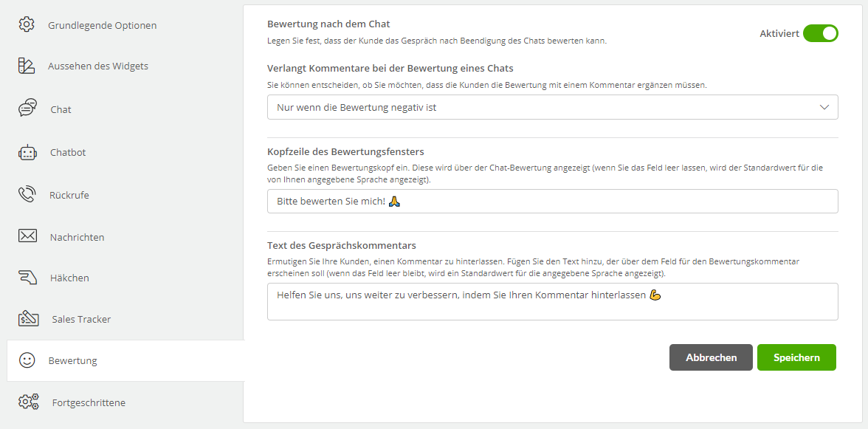Viewport: 868px width, 429px height.
Task: Click the smiley Bewertung icon
Action: (x=27, y=360)
